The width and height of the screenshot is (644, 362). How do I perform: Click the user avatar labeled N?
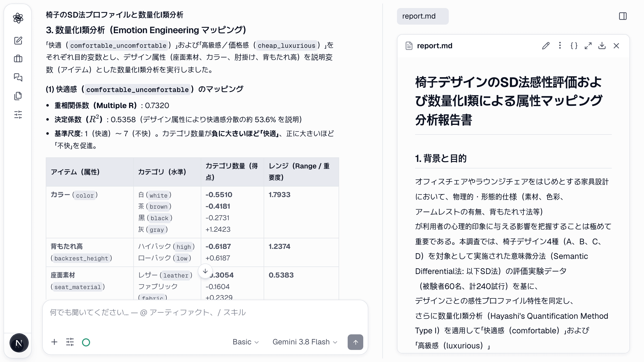[19, 343]
